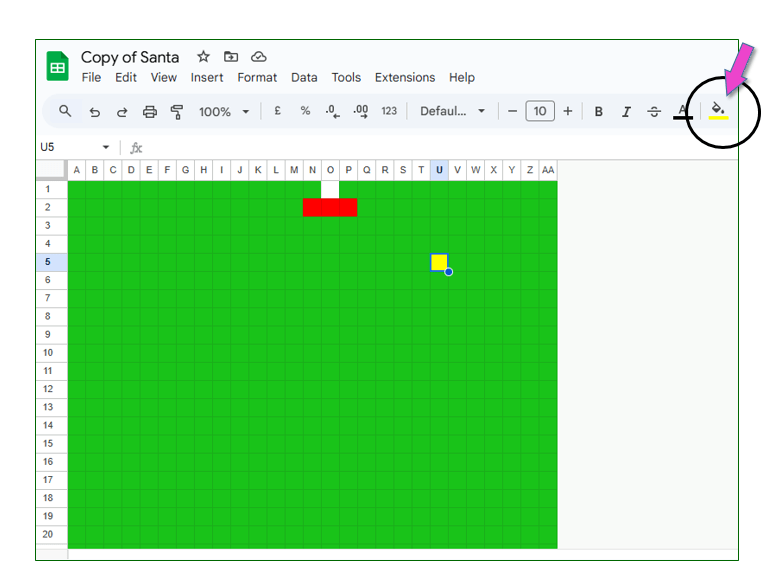The height and width of the screenshot is (580, 769).
Task: Open the Format menu
Action: (257, 78)
